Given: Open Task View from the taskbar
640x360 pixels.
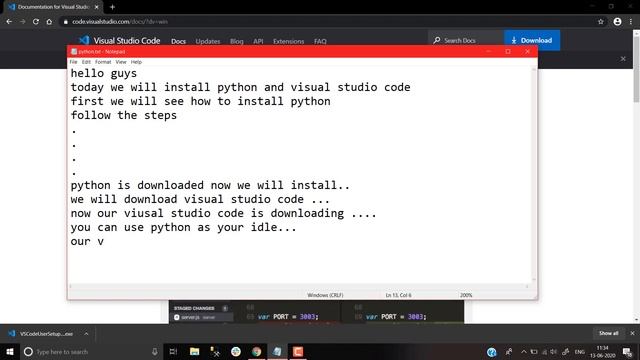Looking at the screenshot, I should click(x=173, y=351).
